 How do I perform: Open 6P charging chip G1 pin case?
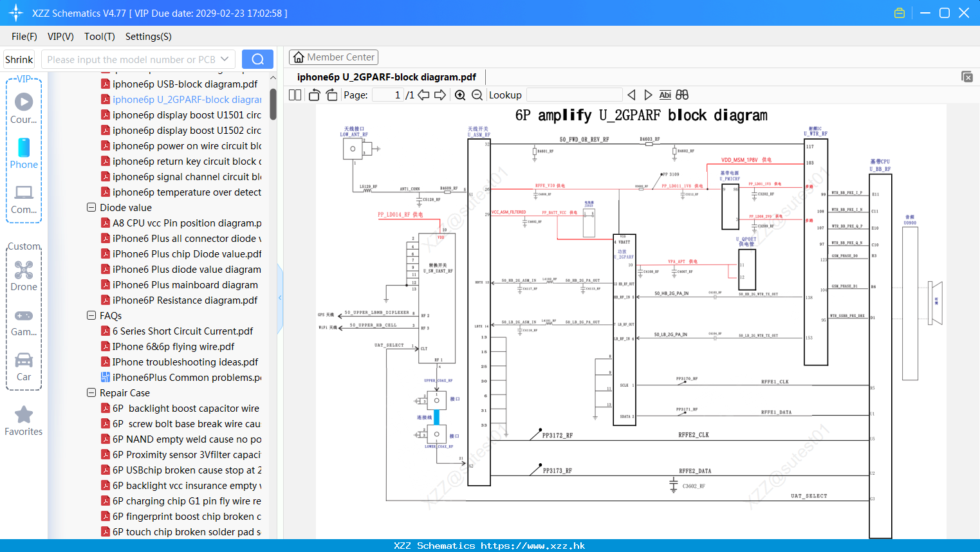(x=187, y=501)
